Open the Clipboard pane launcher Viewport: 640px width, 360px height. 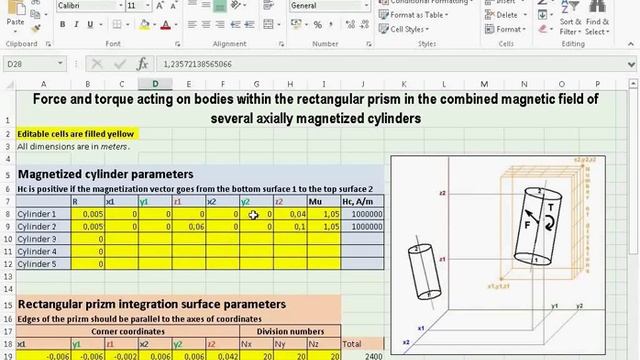tap(48, 44)
